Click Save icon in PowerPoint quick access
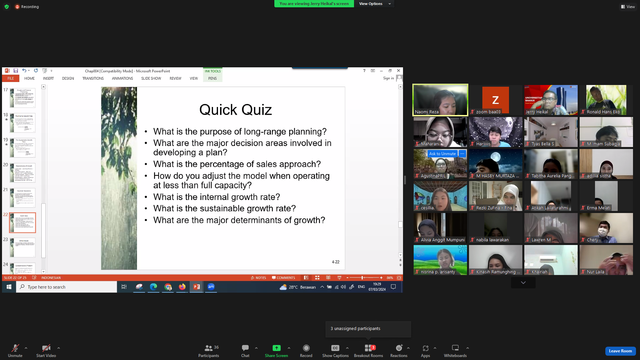The height and width of the screenshot is (360, 640). click(16, 71)
